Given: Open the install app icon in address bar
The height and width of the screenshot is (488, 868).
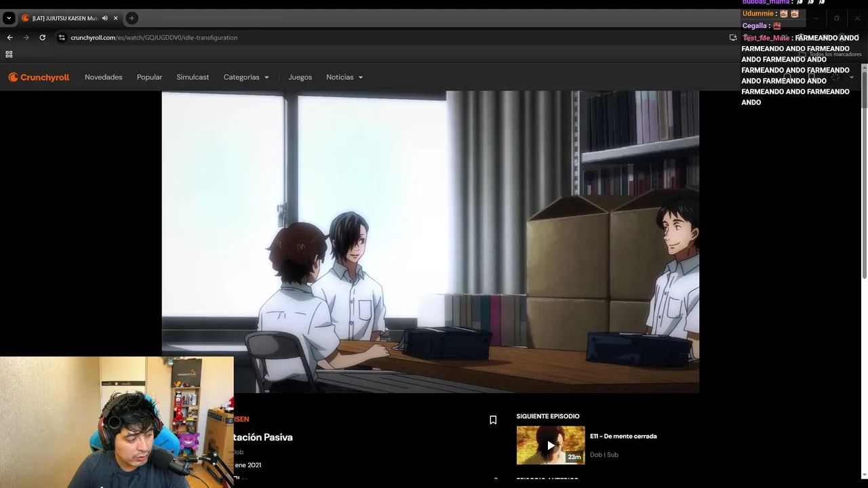Looking at the screenshot, I should [x=733, y=37].
